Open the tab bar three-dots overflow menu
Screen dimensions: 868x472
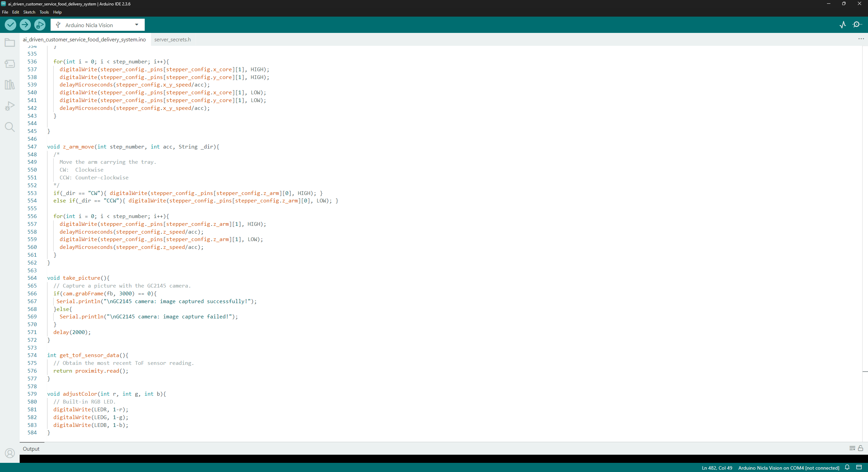point(861,39)
